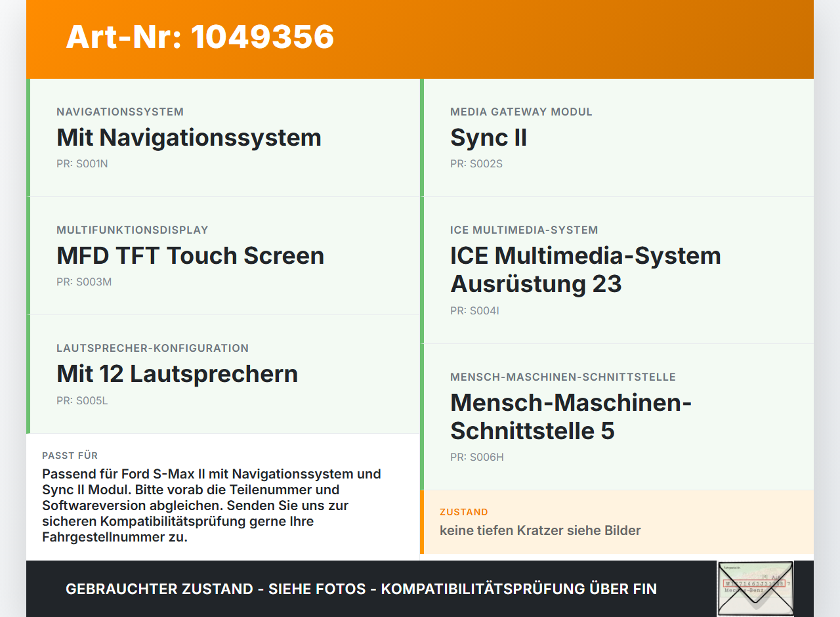Select 'MFD TFT Touch Screen' title
840x617 pixels.
190,255
